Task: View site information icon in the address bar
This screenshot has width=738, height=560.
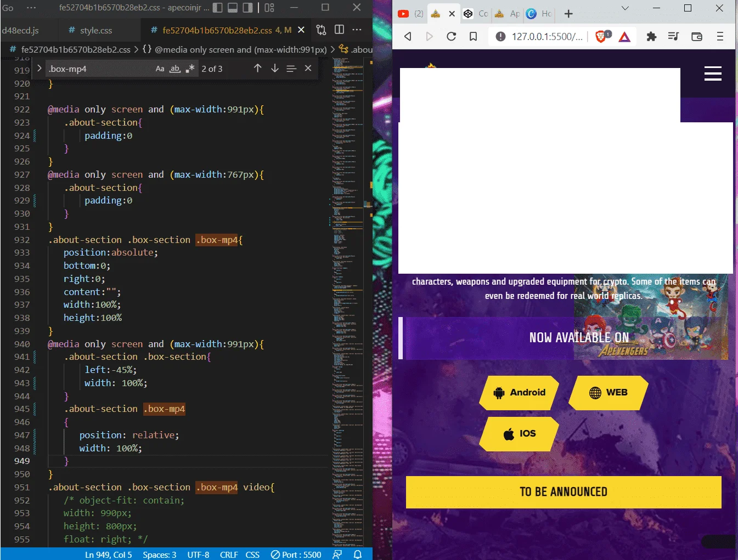Action: [500, 36]
